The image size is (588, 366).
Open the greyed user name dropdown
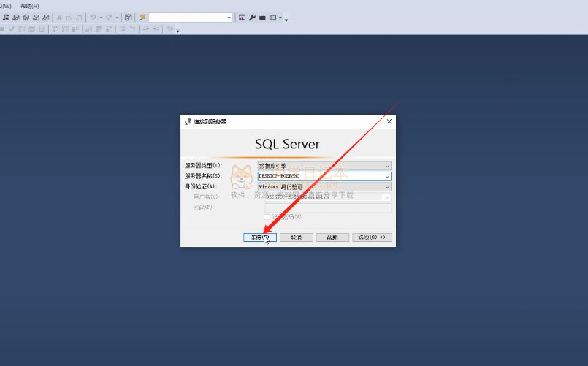point(386,197)
